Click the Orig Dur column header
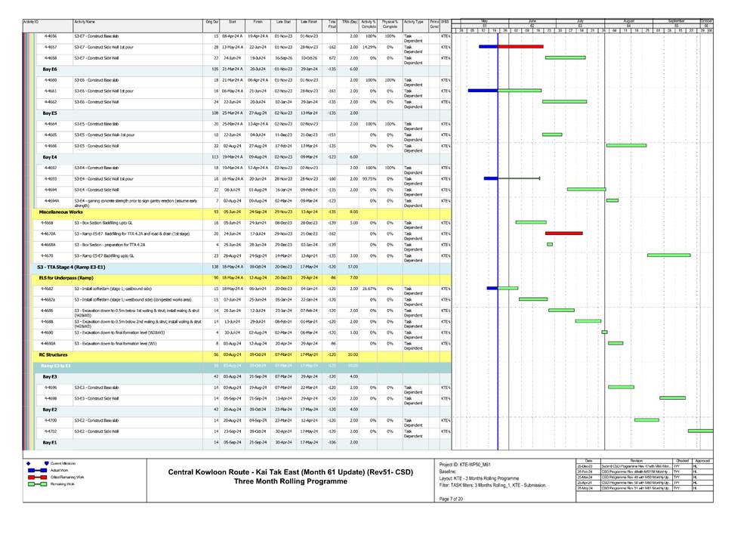 (212, 23)
